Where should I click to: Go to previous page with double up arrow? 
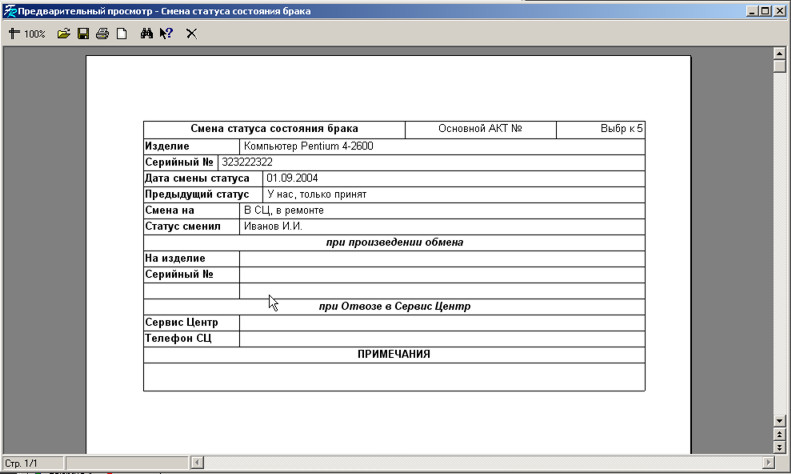(780, 435)
